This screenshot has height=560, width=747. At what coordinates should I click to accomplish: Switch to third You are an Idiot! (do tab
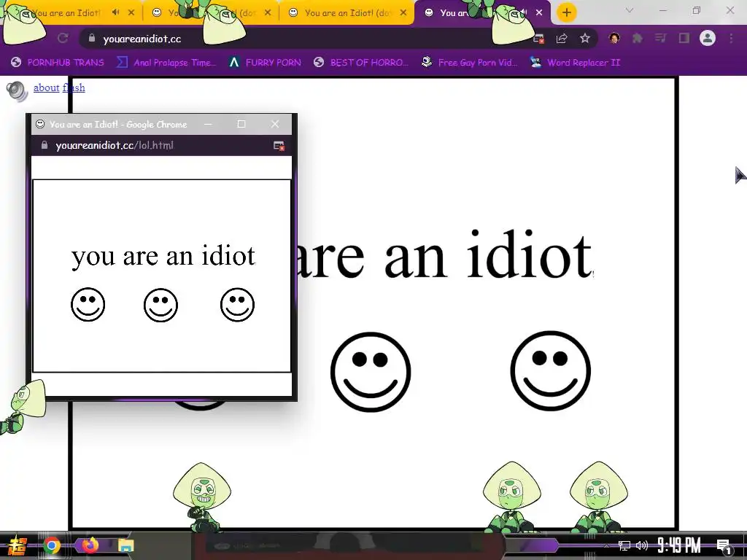[x=347, y=13]
